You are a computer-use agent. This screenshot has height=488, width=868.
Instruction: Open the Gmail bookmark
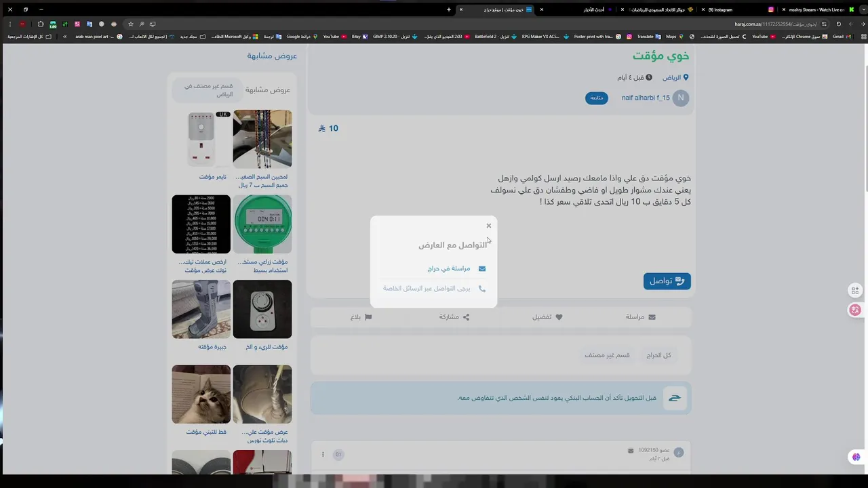click(x=841, y=37)
